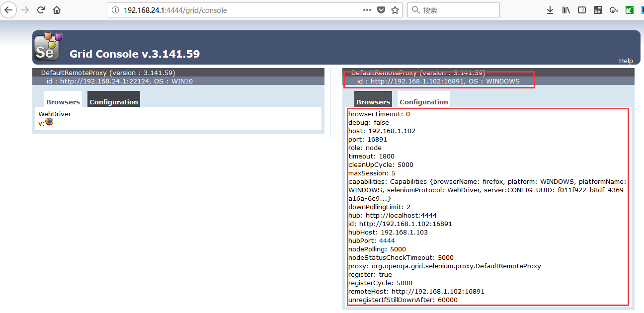Image resolution: width=644 pixels, height=313 pixels.
Task: Click registerCycle: 5000 entry
Action: pyautogui.click(x=380, y=283)
